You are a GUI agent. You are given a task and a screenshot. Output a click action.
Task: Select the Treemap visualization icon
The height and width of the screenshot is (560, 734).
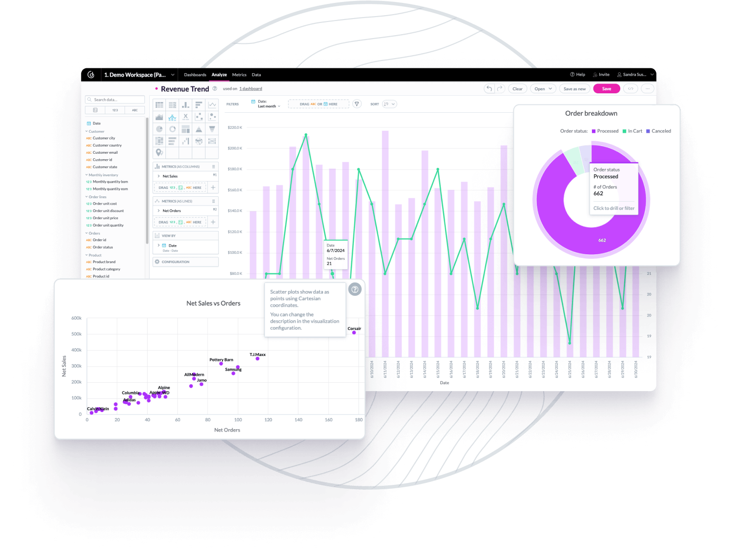pyautogui.click(x=185, y=129)
